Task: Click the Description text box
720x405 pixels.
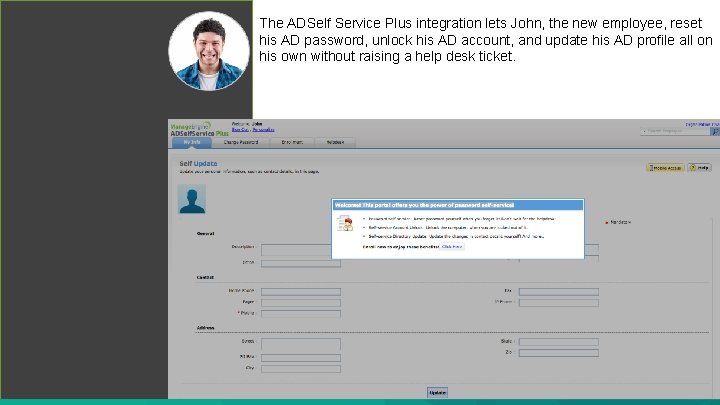Action: [296, 250]
